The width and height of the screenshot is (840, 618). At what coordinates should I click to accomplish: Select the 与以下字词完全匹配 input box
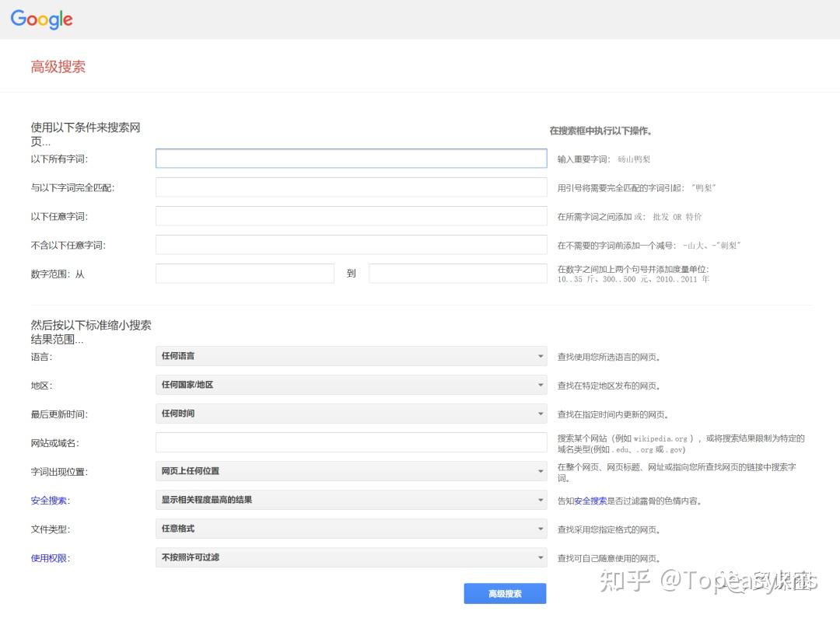click(350, 187)
